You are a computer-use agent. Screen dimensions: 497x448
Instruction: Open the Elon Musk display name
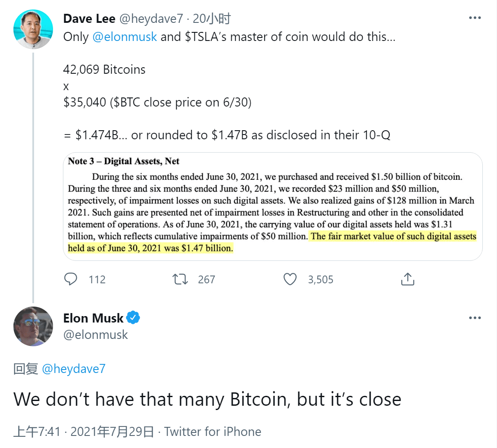(x=93, y=318)
